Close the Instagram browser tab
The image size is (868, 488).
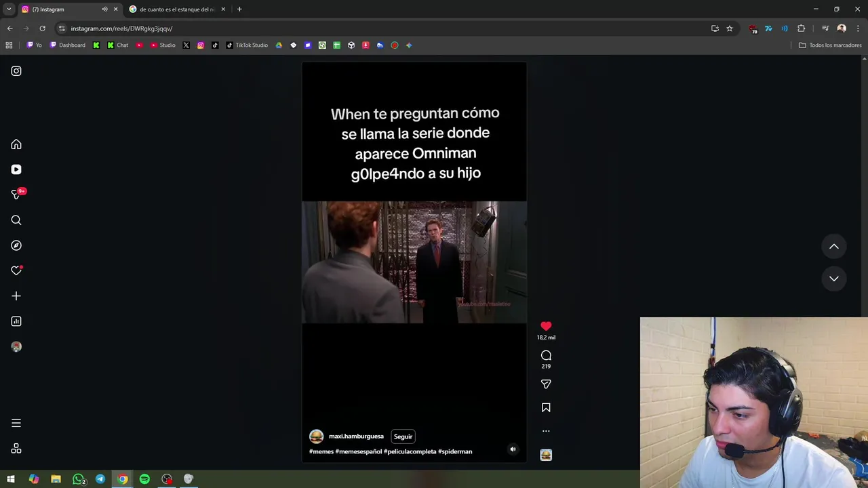pyautogui.click(x=115, y=9)
